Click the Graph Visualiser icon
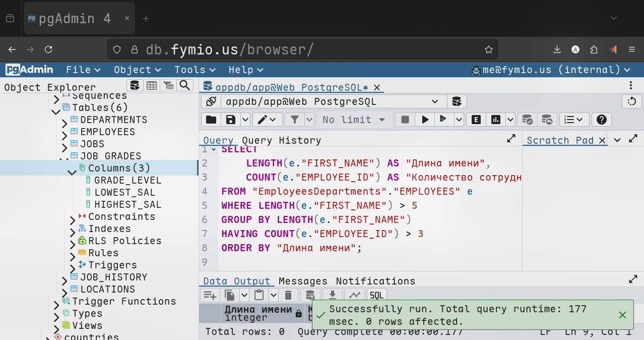Viewport: 644px width, 340px height. 355,295
